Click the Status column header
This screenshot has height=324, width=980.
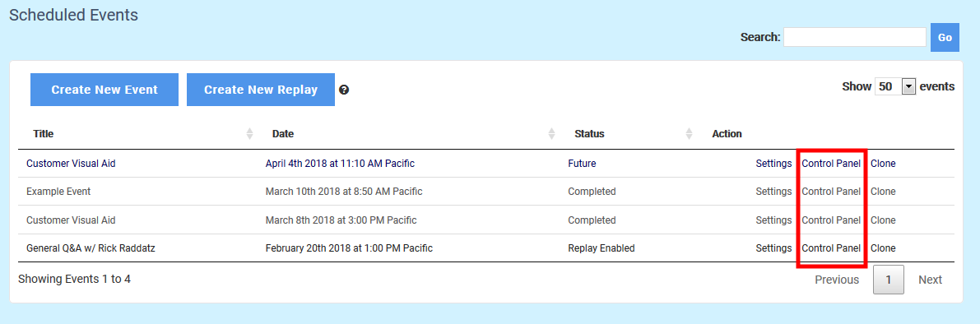pyautogui.click(x=589, y=133)
